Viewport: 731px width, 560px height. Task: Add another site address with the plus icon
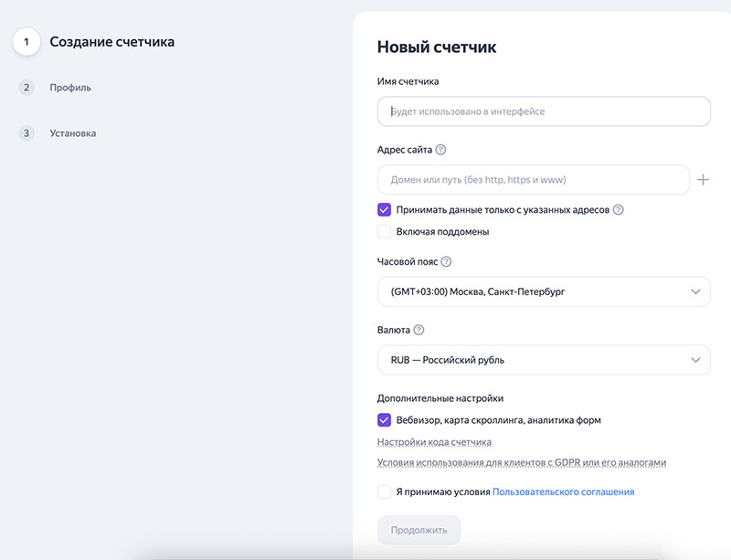[703, 180]
